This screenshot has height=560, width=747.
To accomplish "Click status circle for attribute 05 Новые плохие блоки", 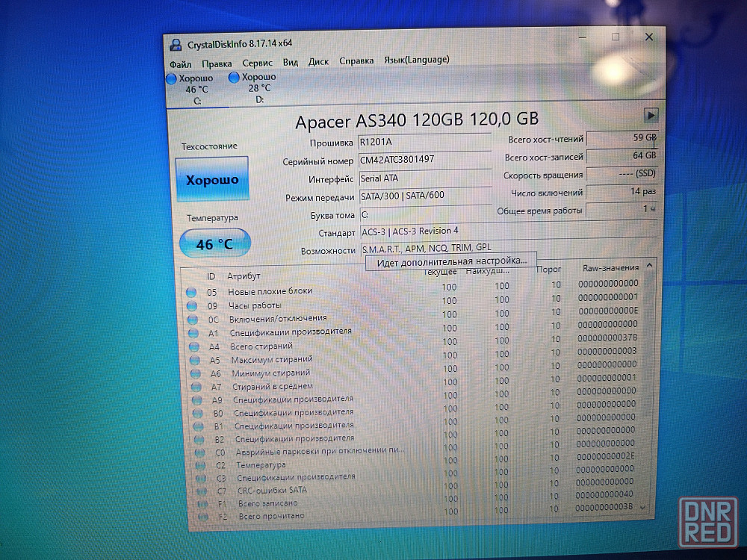I will [192, 292].
